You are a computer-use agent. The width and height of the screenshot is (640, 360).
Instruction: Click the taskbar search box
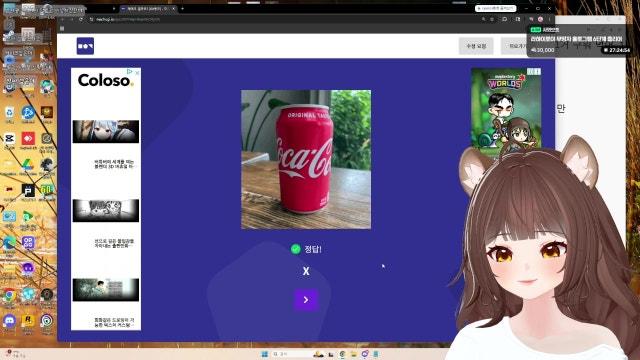(291, 354)
